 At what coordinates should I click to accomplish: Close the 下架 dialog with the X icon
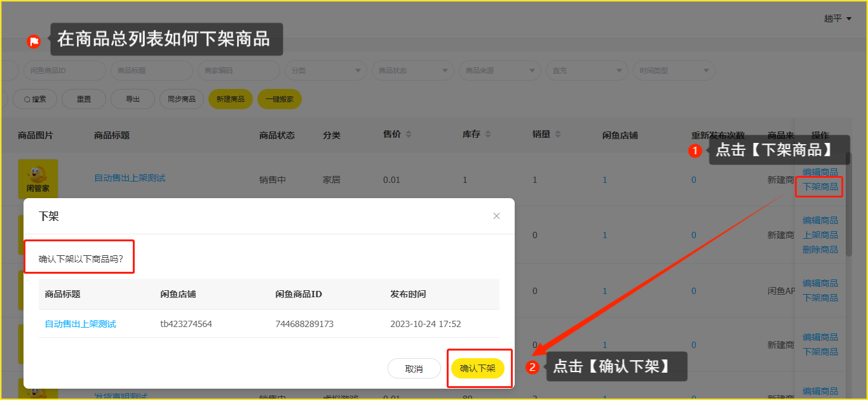(496, 216)
